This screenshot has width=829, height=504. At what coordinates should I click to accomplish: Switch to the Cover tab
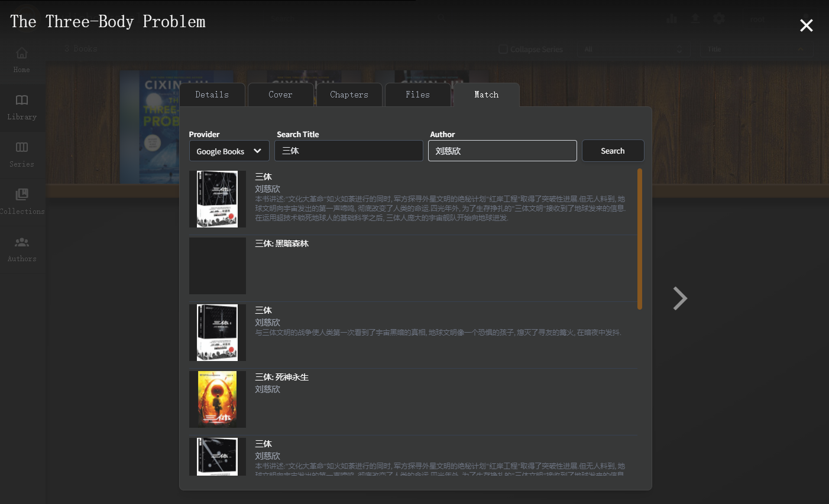tap(281, 95)
